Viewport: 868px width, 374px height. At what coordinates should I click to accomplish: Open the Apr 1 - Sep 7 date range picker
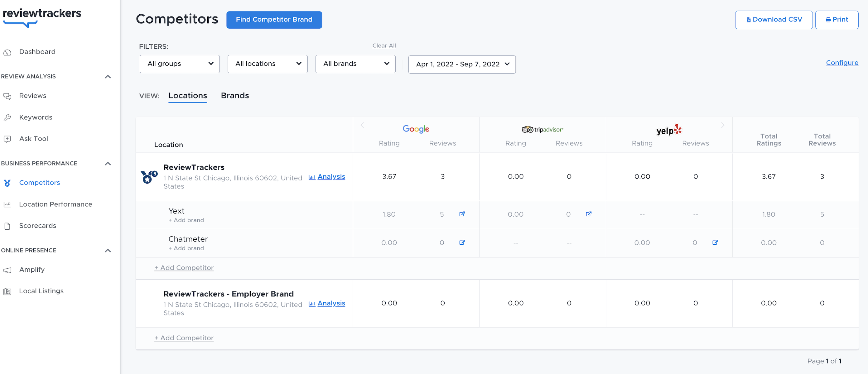(x=461, y=64)
